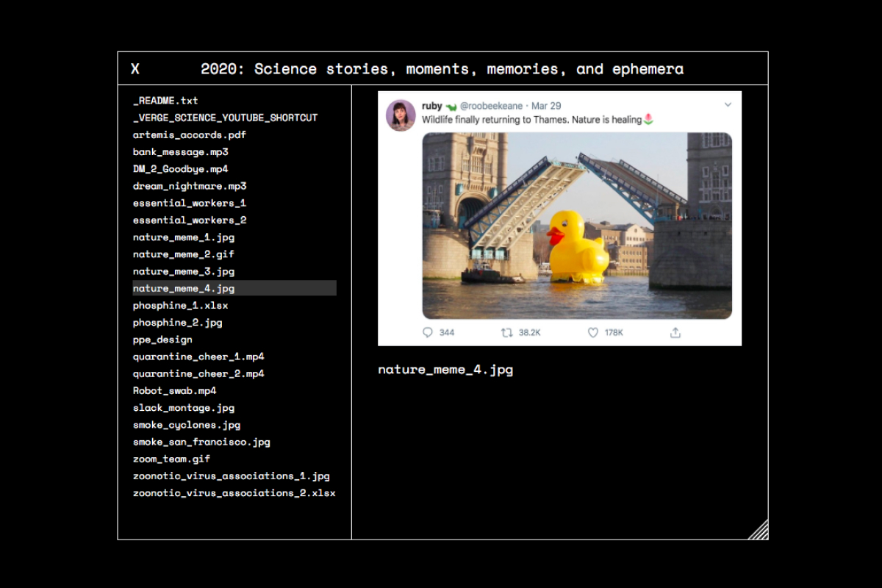Expand the tweet options chevron
The image size is (882, 588).
point(728,105)
